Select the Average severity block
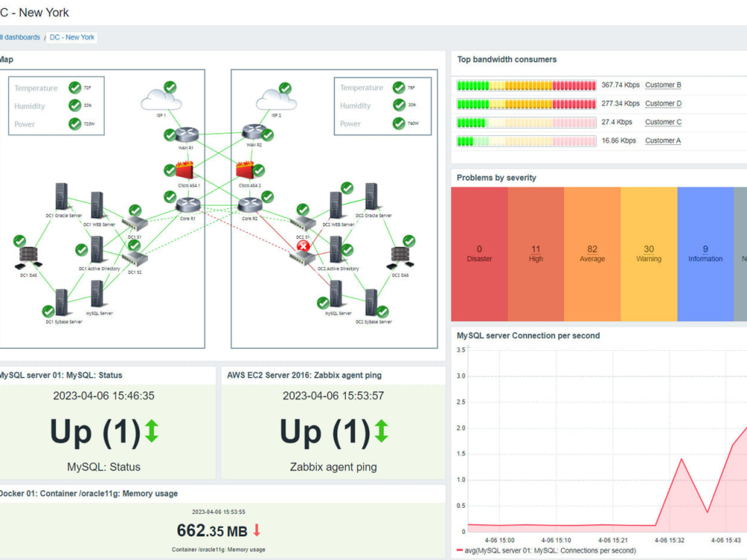 [x=592, y=254]
